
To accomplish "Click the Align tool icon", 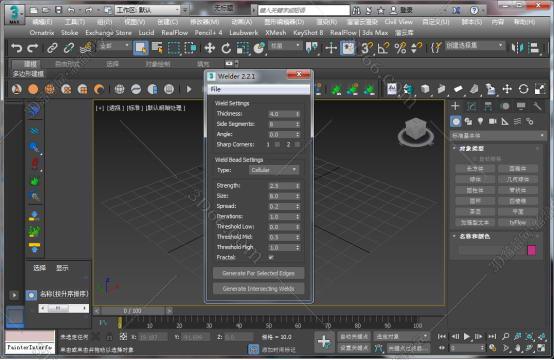I will 535,48.
